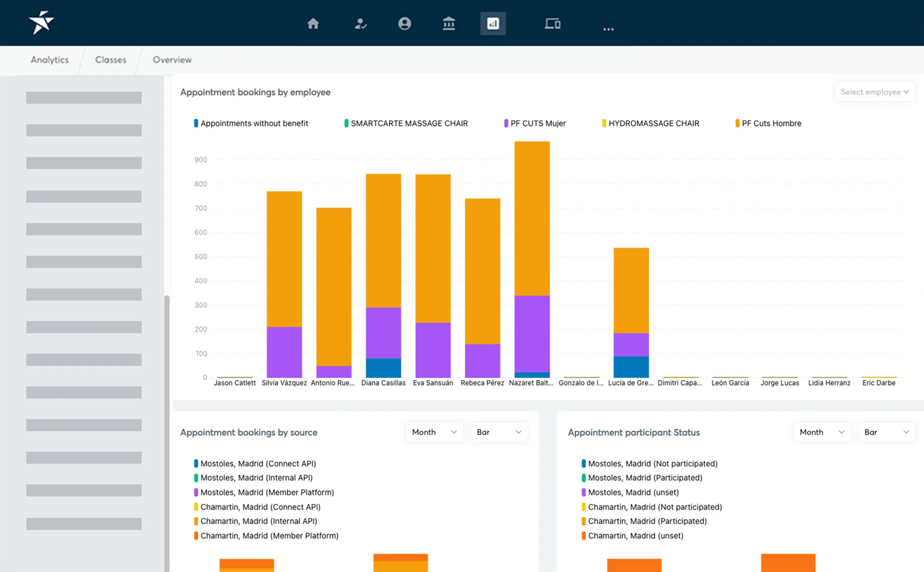Open the more options ellipsis menu

tap(608, 29)
